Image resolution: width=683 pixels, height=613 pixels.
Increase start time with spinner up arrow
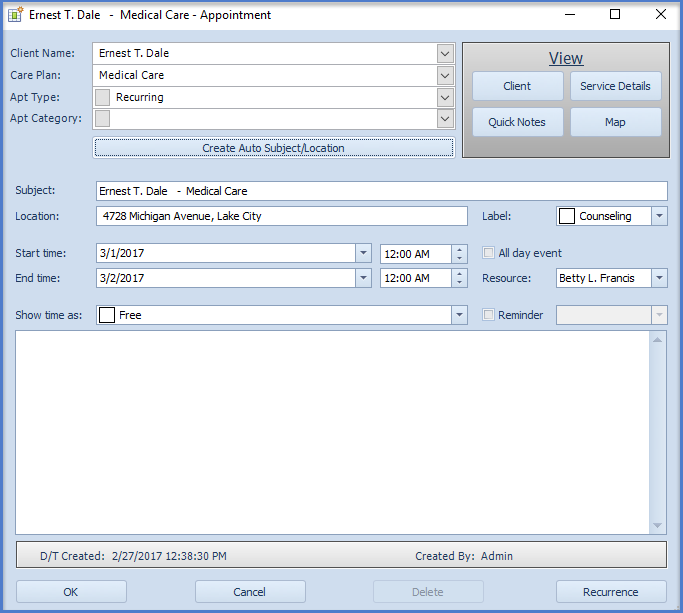click(x=459, y=249)
